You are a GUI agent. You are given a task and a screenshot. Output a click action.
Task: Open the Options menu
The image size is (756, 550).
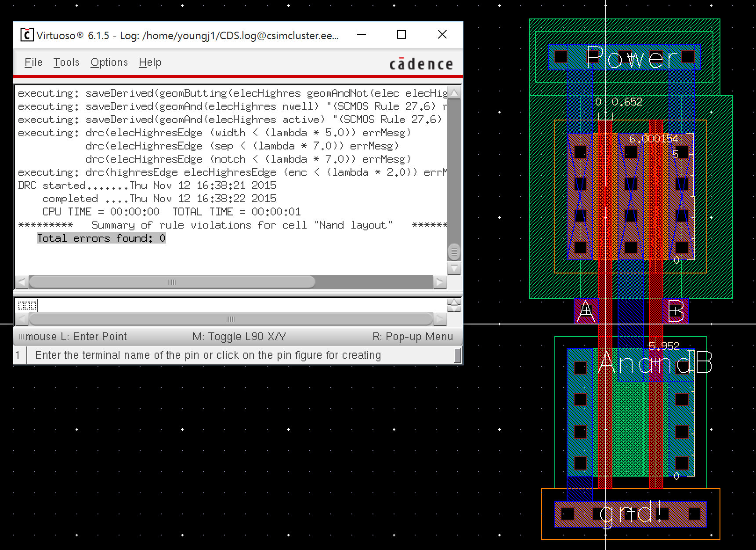coord(109,62)
